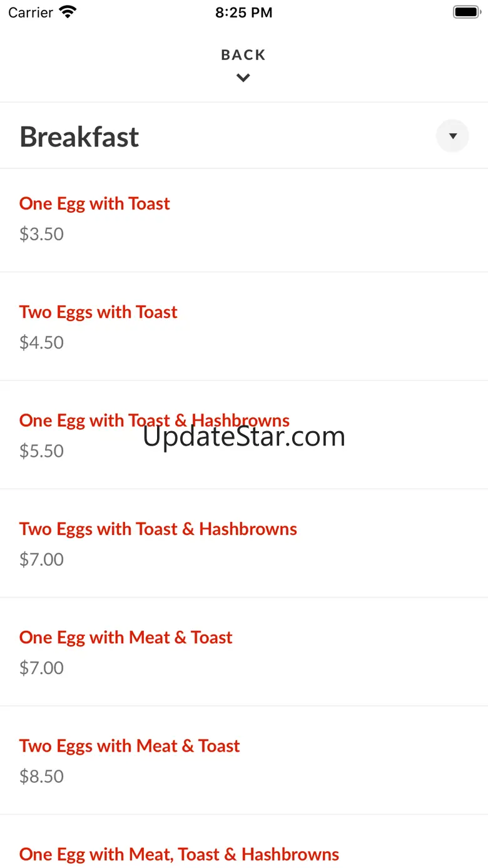The image size is (488, 868).
Task: Choose Two Eggs with Toast item
Action: [98, 312]
